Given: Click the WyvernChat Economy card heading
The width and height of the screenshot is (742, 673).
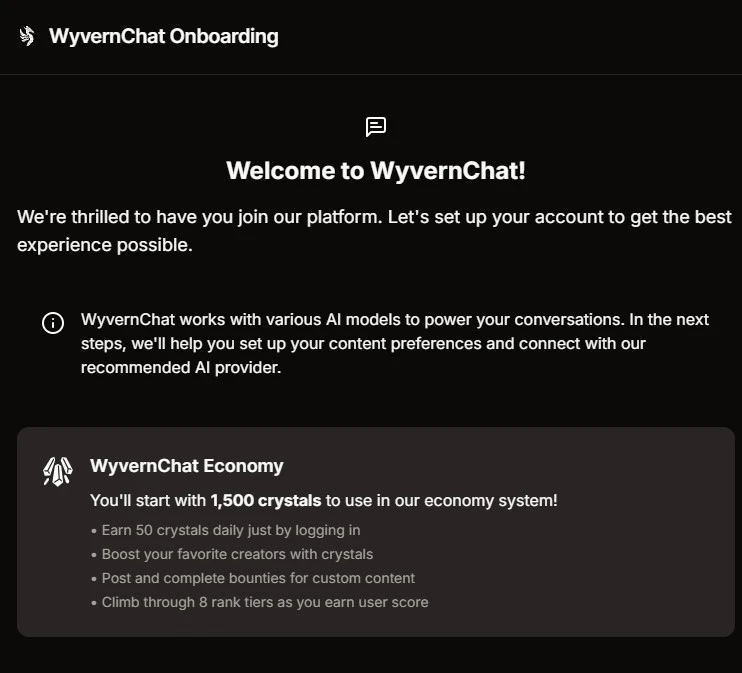Looking at the screenshot, I should [187, 466].
